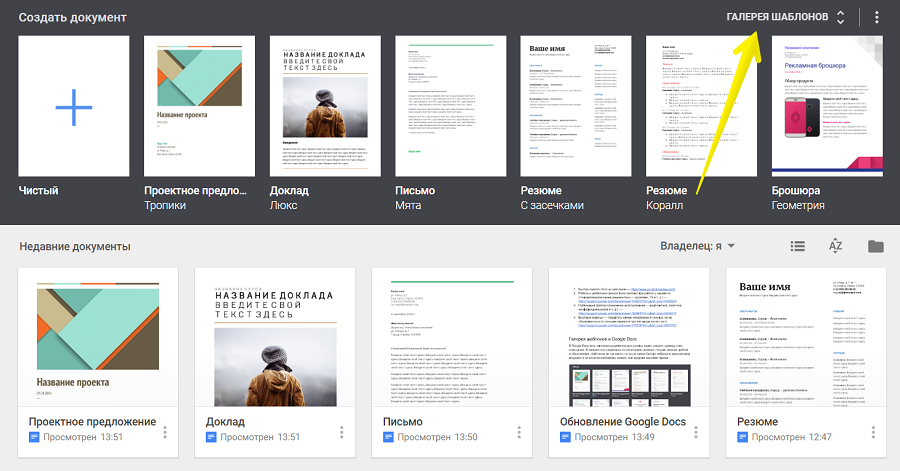900x471 pixels.
Task: Create a blank Чистый document
Action: [74, 105]
